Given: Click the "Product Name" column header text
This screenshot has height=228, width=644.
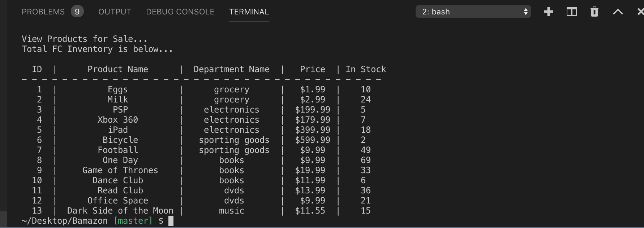Looking at the screenshot, I should pos(118,69).
